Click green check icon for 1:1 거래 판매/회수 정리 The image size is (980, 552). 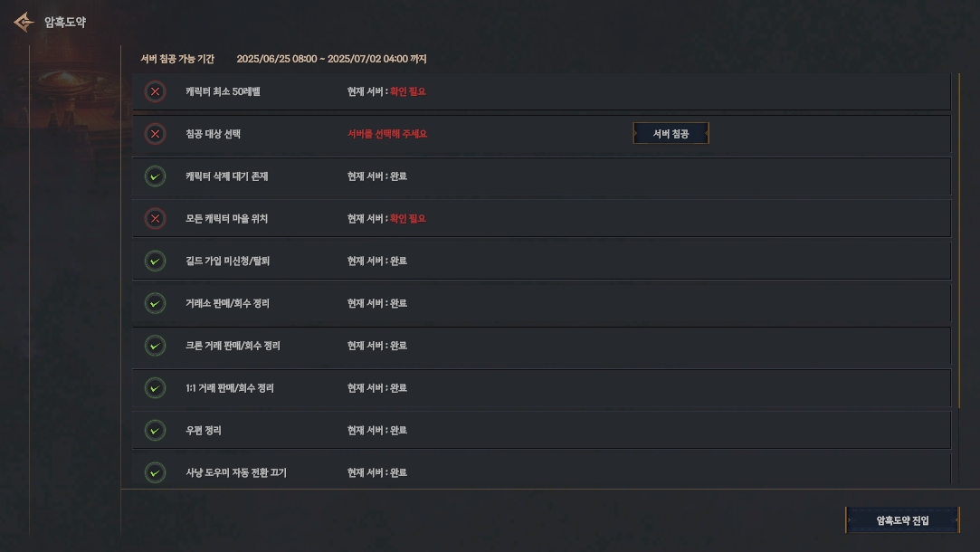point(156,388)
